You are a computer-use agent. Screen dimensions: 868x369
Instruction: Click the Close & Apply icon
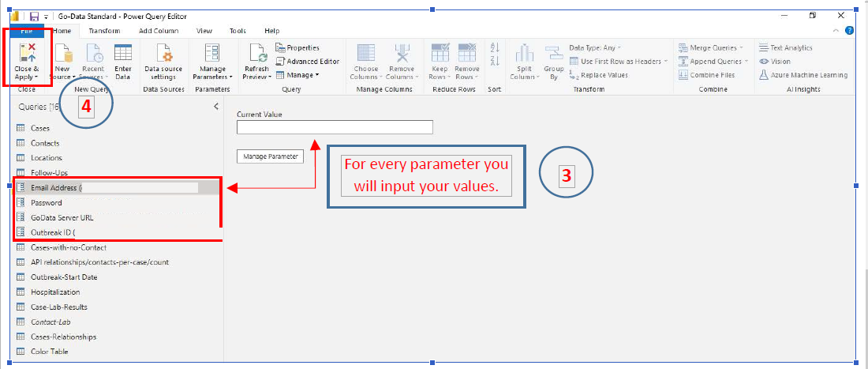(26, 54)
